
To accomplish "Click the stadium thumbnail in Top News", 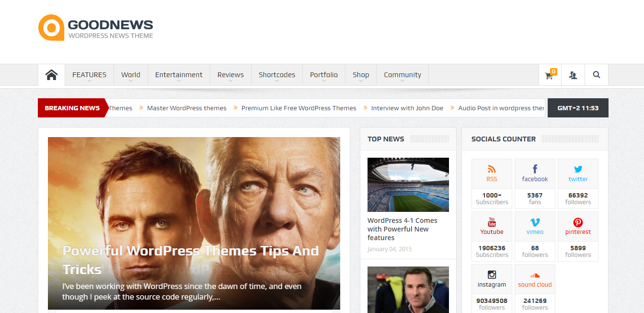I will tap(408, 185).
